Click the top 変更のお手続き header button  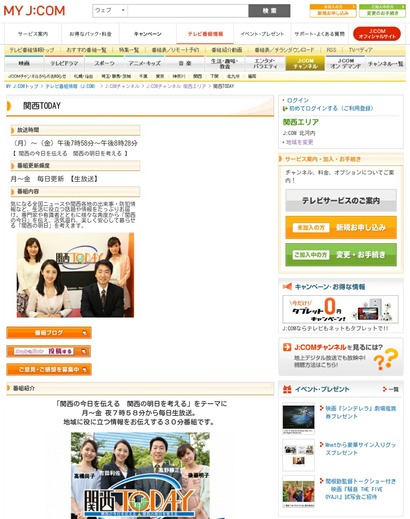[x=382, y=11]
